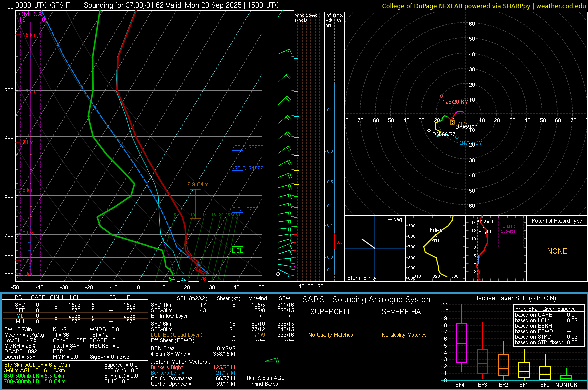The height and width of the screenshot is (390, 588).
Task: Click the '6.9 C/km' lapse rate label
Action: [x=198, y=184]
